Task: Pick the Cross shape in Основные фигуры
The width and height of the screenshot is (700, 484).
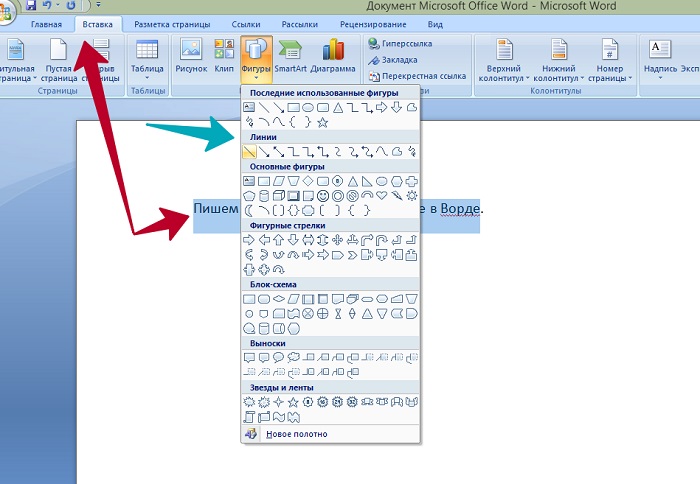Action: [412, 181]
